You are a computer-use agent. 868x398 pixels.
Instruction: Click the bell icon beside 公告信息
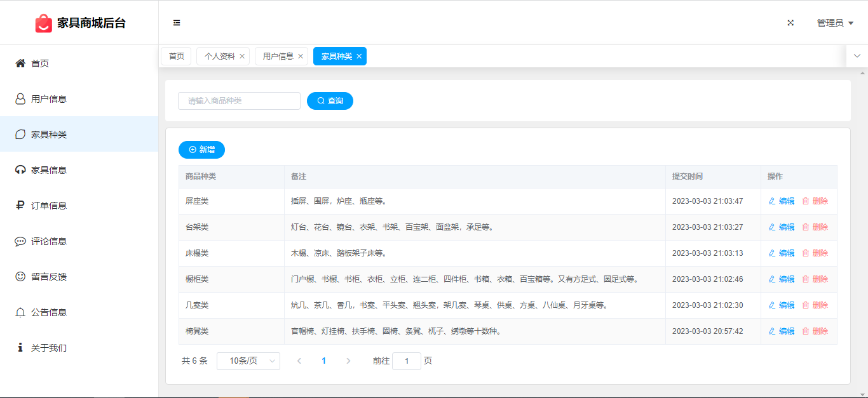coord(20,312)
